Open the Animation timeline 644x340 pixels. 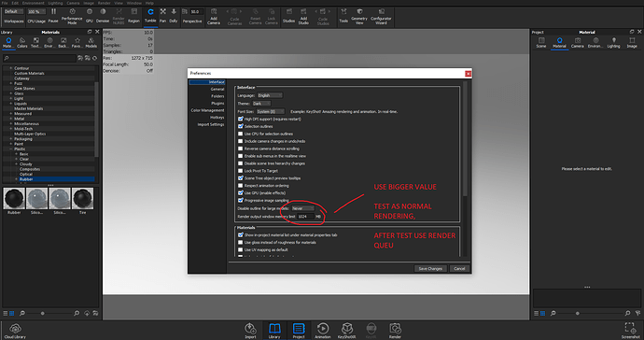323,331
